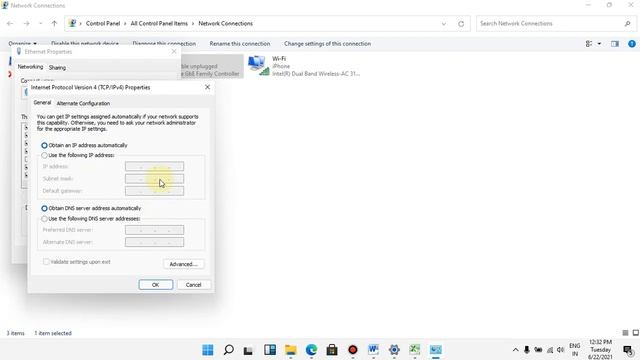Open taskbar Search
The height and width of the screenshot is (360, 640).
229,350
